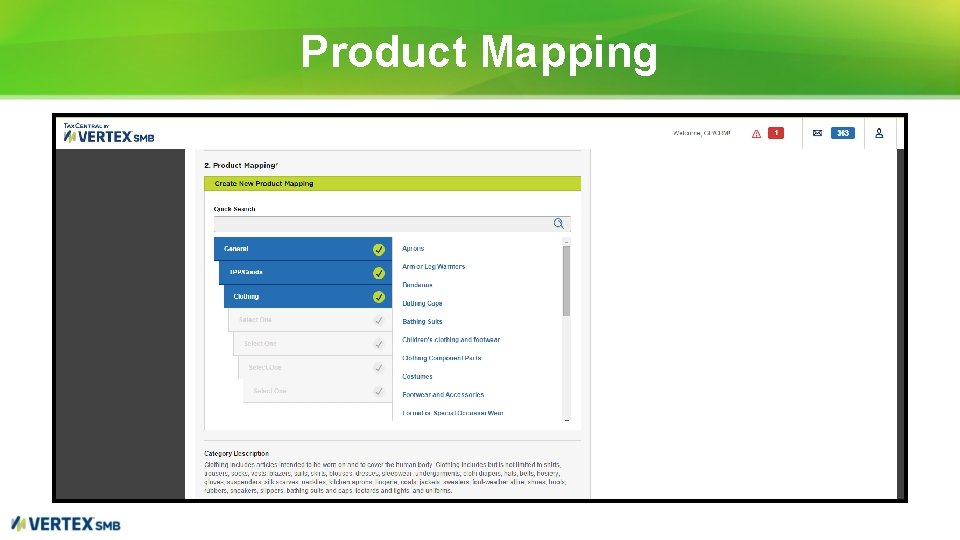The height and width of the screenshot is (540, 960).
Task: Click the Category Description label
Action: [x=236, y=454]
